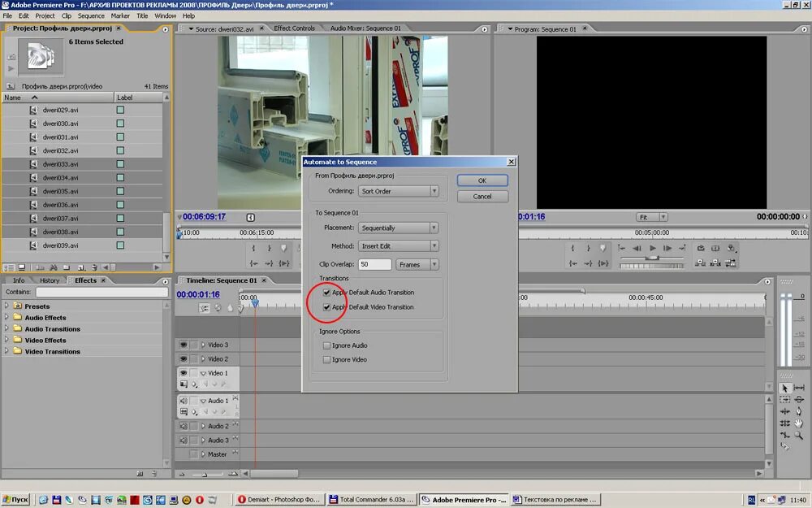Select the Zoom magnifier tool
The height and width of the screenshot is (508, 812).
pyautogui.click(x=799, y=435)
